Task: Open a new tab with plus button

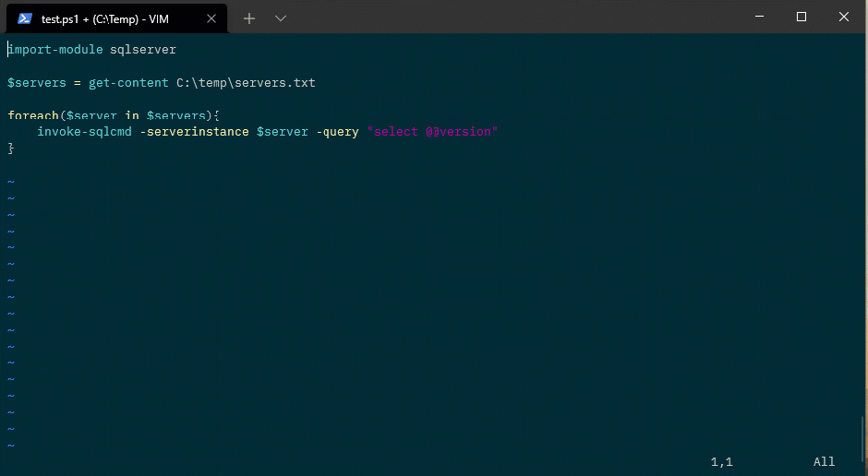Action: pos(248,18)
